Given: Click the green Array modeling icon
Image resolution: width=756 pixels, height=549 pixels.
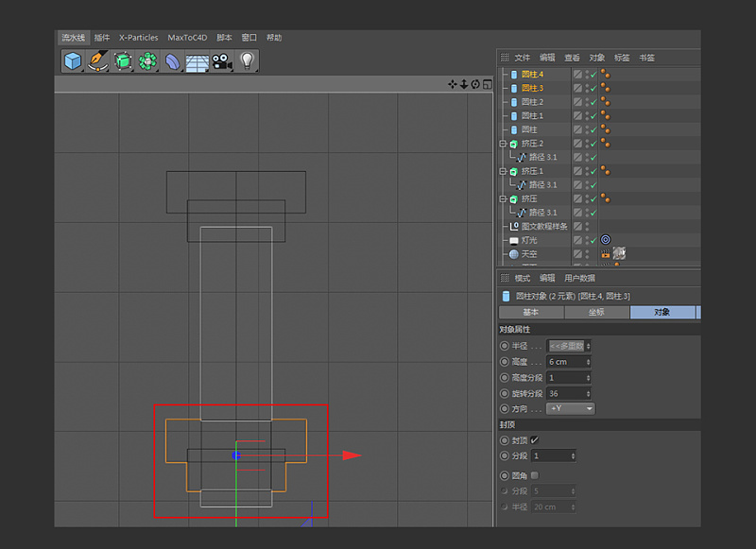Looking at the screenshot, I should (146, 61).
